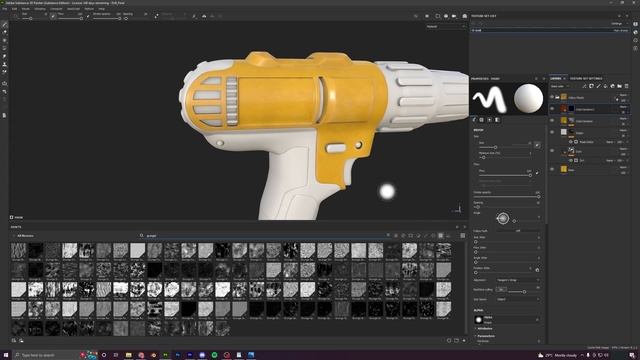The width and height of the screenshot is (640, 360).
Task: Open the Help menu
Action: 102,9
